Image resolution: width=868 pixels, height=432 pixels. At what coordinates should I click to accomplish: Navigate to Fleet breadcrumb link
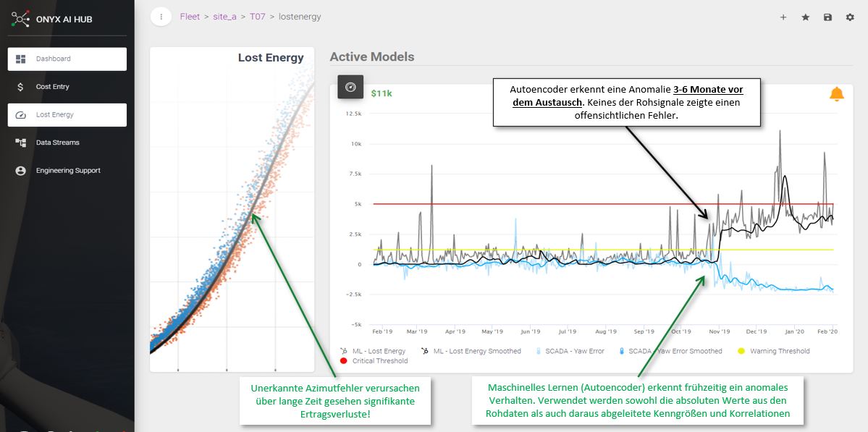190,17
